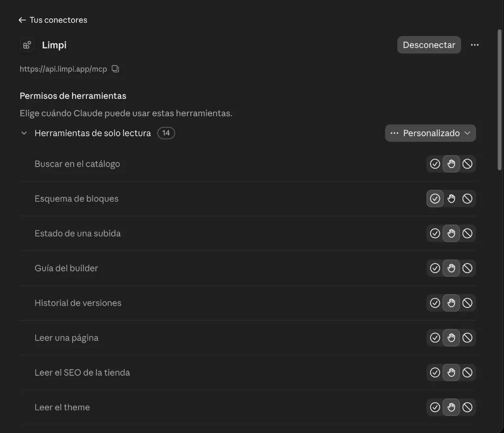Click the Desconectar button

pyautogui.click(x=429, y=45)
